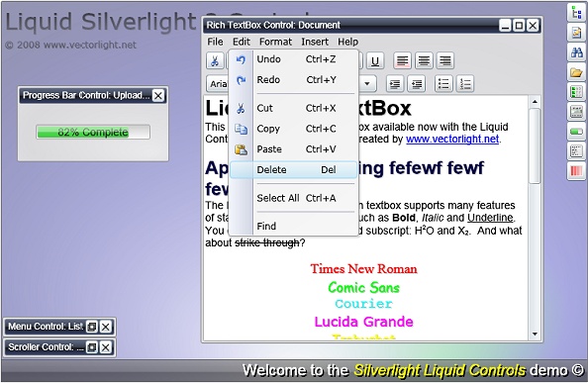588x383 pixels.
Task: Center align text in the toolbar
Action: coord(424,60)
